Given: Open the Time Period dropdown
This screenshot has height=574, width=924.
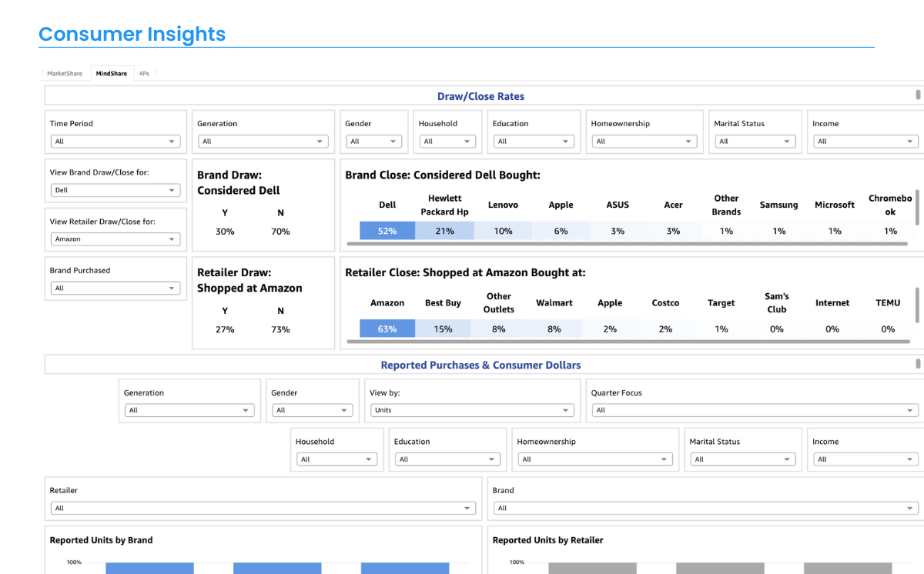Looking at the screenshot, I should [x=115, y=142].
